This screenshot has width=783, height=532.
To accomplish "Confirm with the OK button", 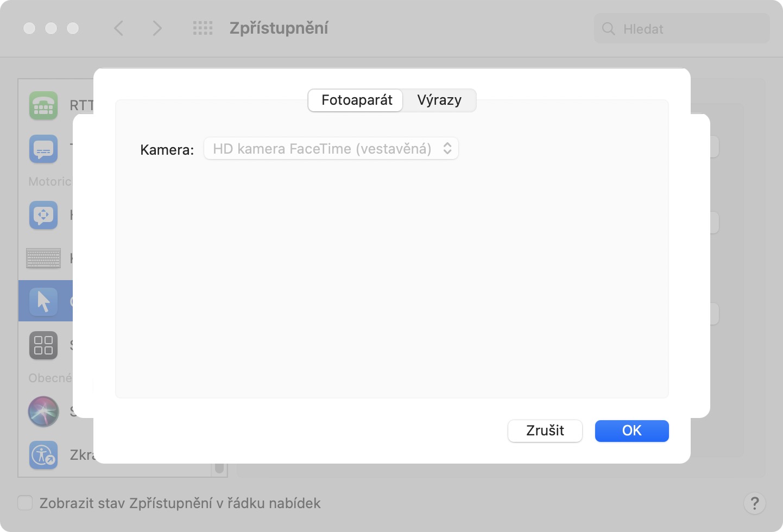I will [x=632, y=431].
